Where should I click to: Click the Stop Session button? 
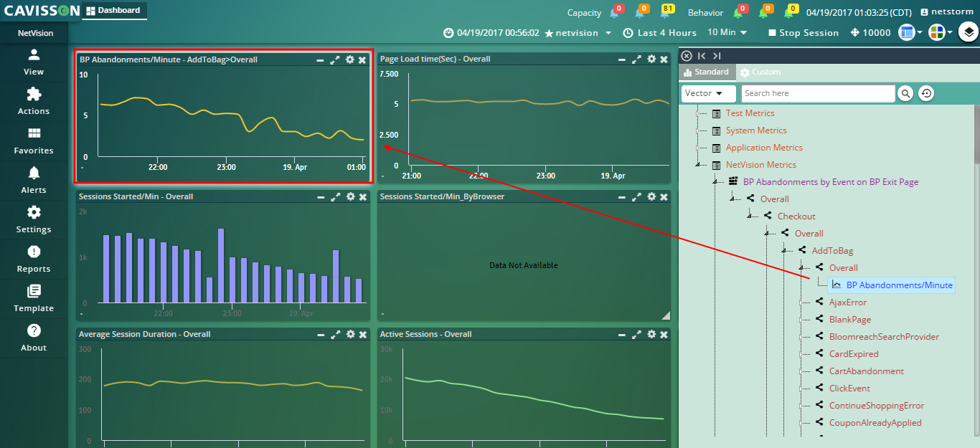tap(803, 33)
